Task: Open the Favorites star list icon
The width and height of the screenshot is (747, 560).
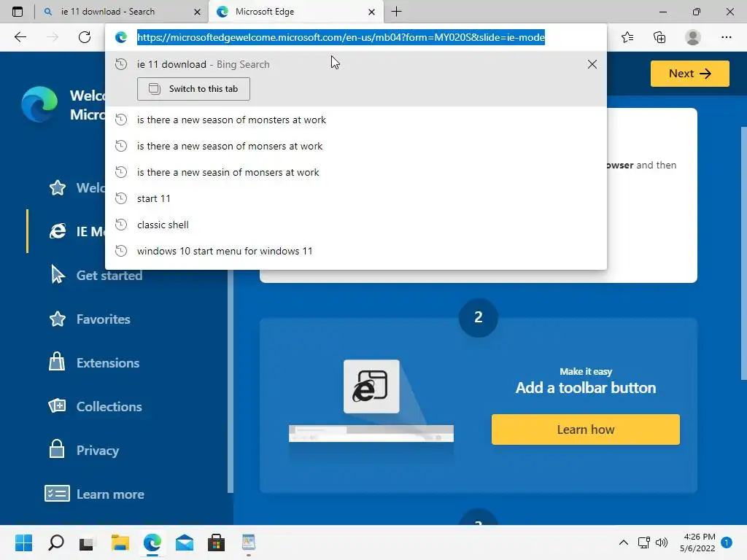Action: click(627, 37)
